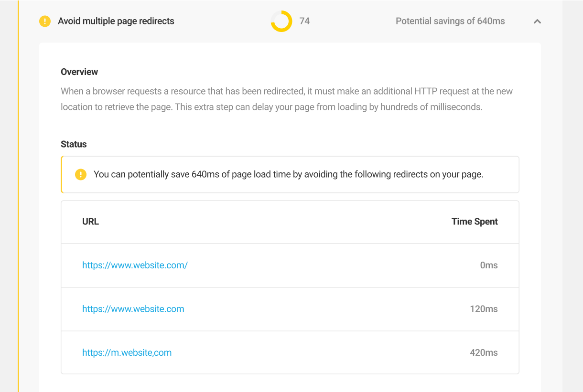Open the link https://www.website.com/

(x=135, y=265)
